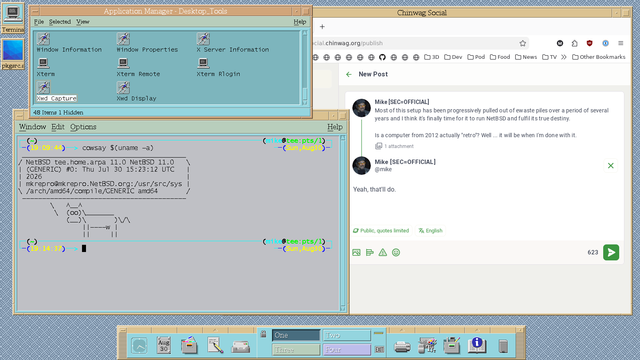
Task: Open the 1 attachment link in the post
Action: [x=394, y=146]
